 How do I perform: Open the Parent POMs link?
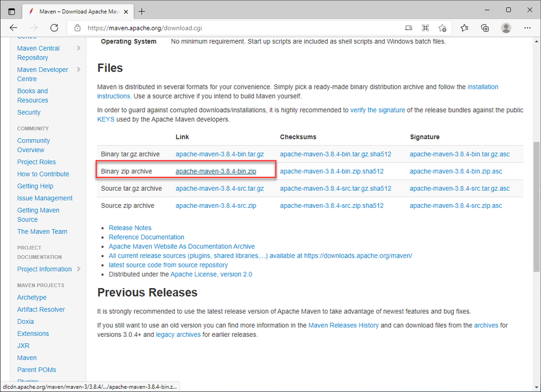[x=37, y=370]
